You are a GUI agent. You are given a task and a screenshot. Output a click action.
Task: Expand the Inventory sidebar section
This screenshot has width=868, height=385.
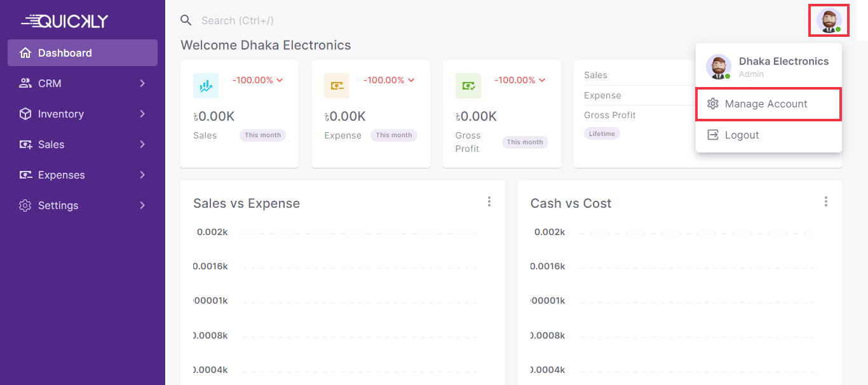83,114
